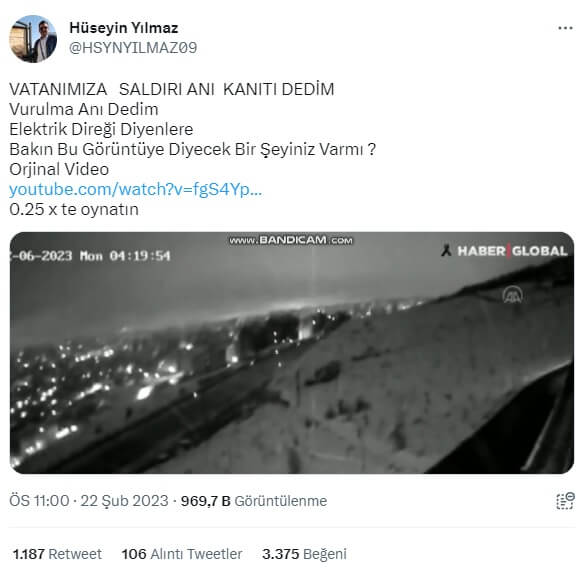Play the embedded night city video
The width and height of the screenshot is (588, 572).
(x=292, y=353)
